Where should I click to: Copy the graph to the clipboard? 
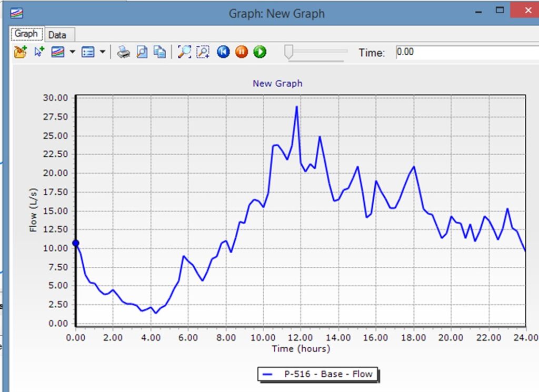[159, 52]
